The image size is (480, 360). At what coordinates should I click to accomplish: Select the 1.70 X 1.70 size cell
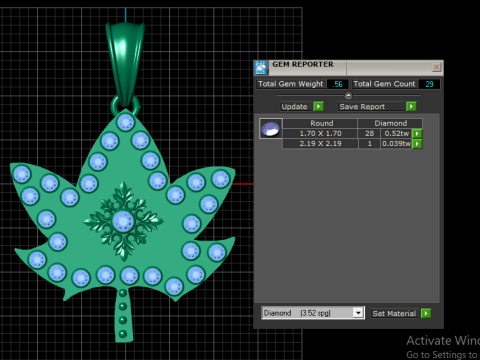click(320, 133)
